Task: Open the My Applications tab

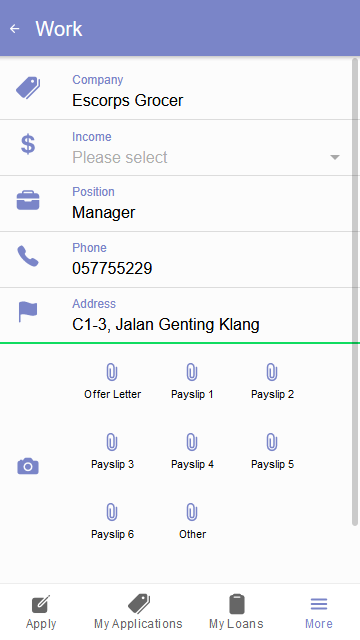Action: [x=138, y=611]
